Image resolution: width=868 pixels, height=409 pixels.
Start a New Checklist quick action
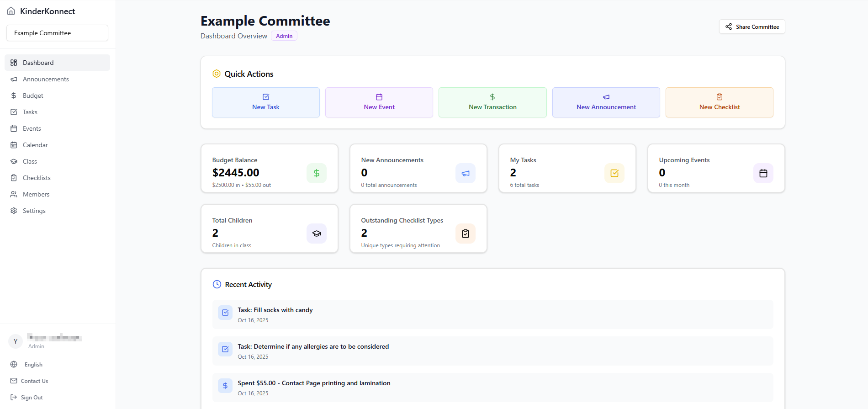click(x=720, y=102)
